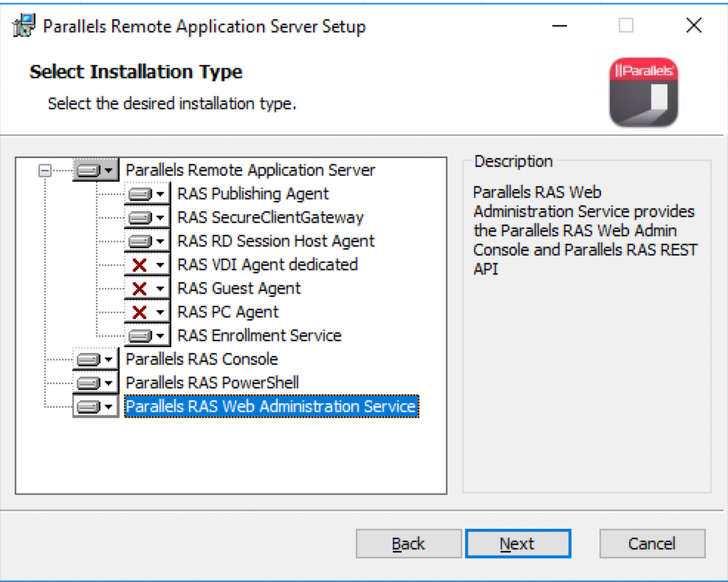This screenshot has height=582, width=728.
Task: Minimize the setup window
Action: (x=560, y=26)
